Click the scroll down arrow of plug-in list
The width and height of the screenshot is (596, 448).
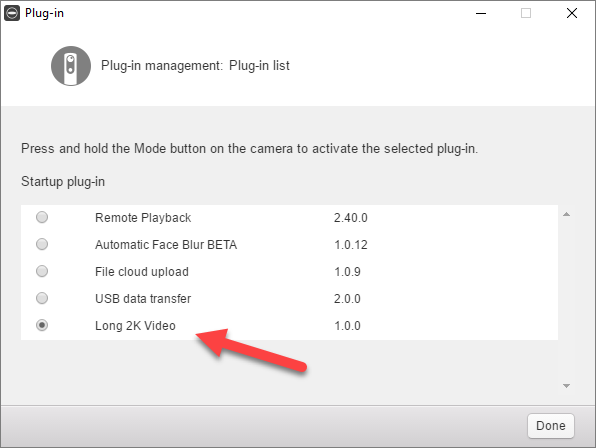(566, 386)
